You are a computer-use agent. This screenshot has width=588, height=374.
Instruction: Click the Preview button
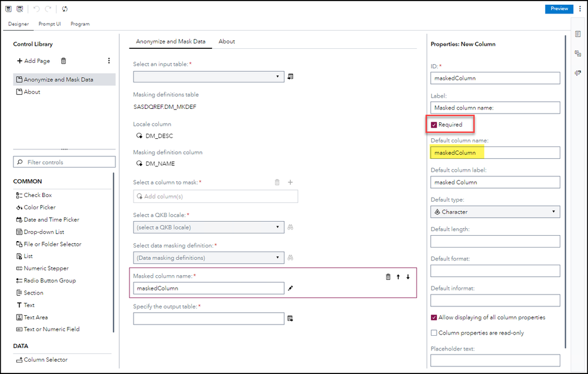pyautogui.click(x=559, y=9)
